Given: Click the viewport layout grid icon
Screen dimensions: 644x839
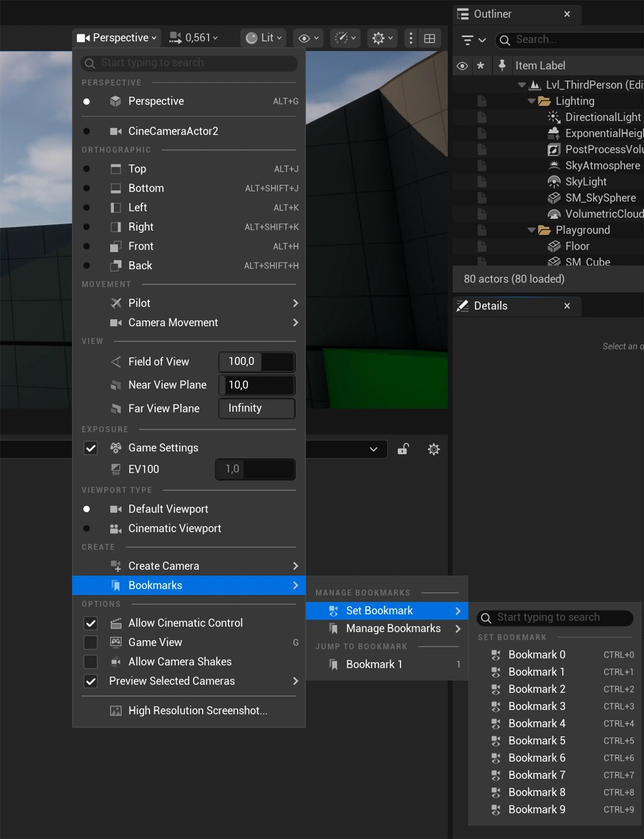Looking at the screenshot, I should click(430, 38).
